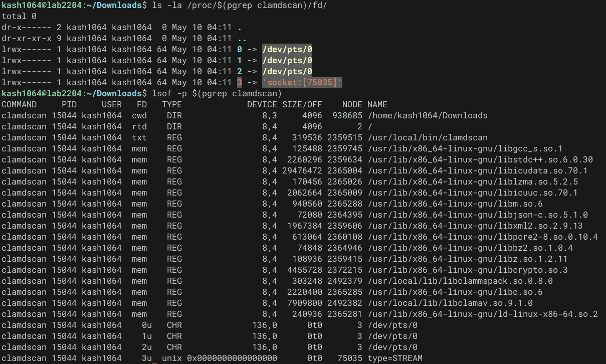Screen dimensions: 606x364
Task: Click file descriptor 1 symlink name
Action: 240,60
